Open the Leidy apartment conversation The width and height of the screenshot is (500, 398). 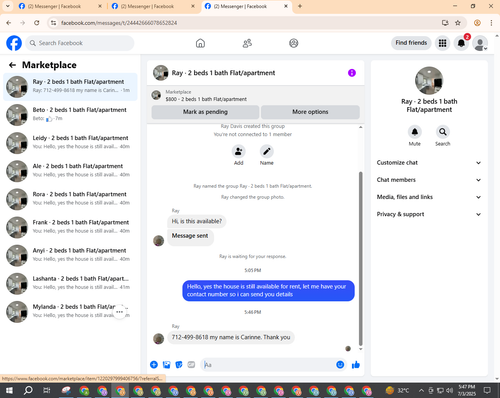point(70,143)
